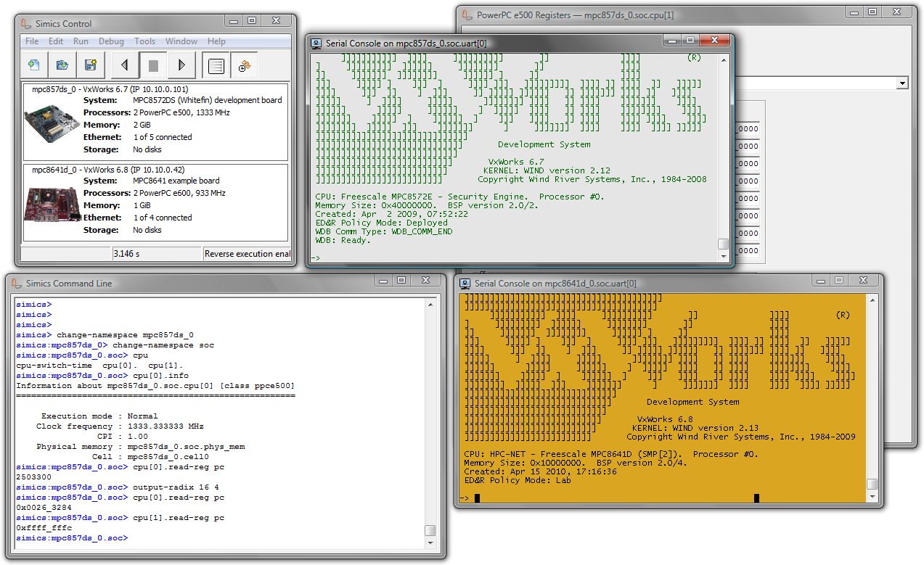924x565 pixels.
Task: Open the Edit menu in Simics Control
Action: pos(56,41)
